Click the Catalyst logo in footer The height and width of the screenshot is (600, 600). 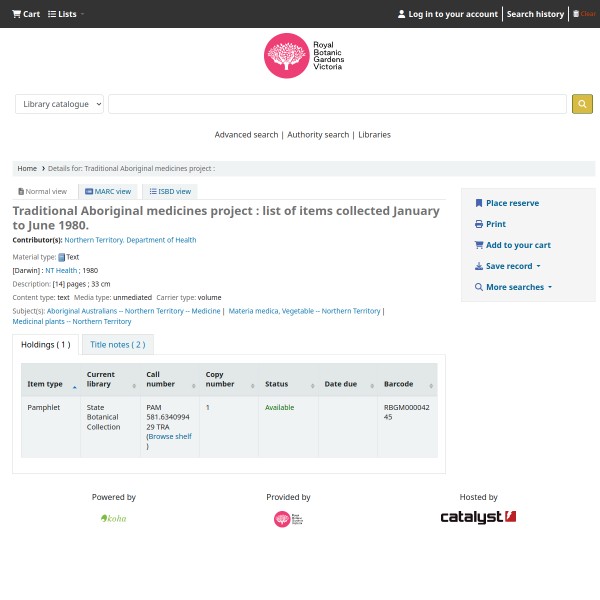pyautogui.click(x=478, y=517)
